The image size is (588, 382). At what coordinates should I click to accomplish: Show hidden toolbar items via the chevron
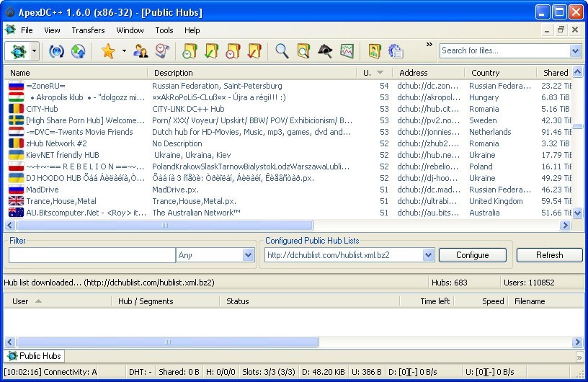(x=429, y=44)
